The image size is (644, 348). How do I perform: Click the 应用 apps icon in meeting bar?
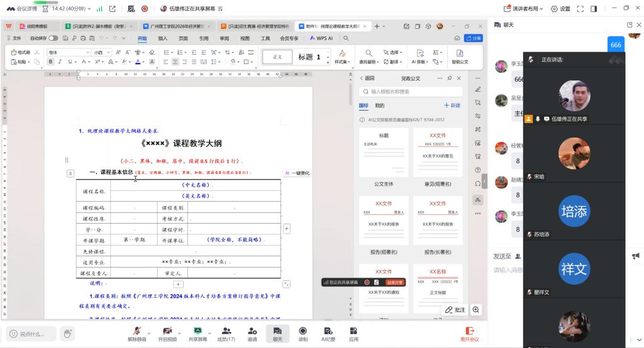(353, 334)
